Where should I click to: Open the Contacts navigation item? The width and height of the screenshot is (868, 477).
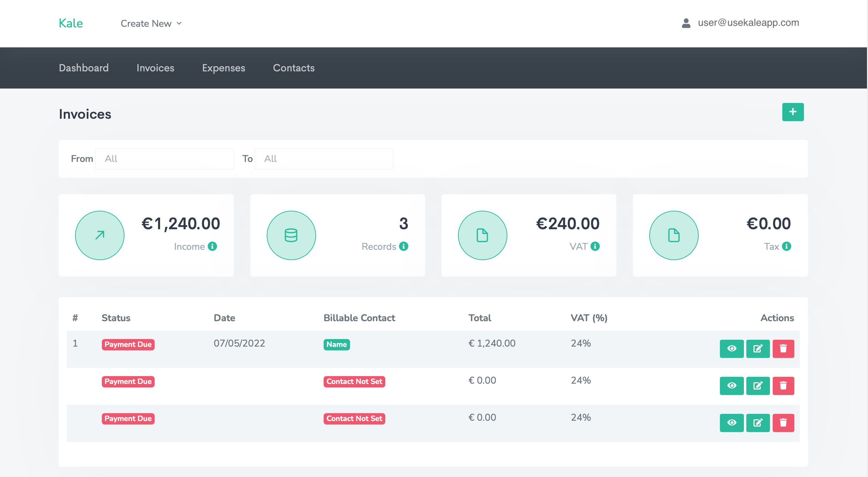pos(293,68)
